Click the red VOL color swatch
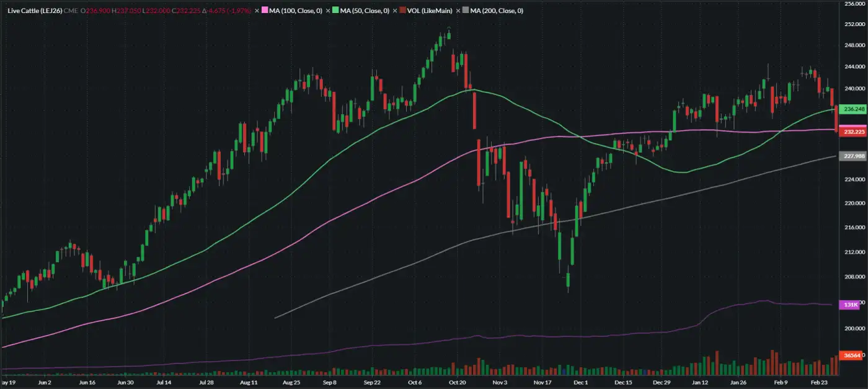 tap(404, 11)
